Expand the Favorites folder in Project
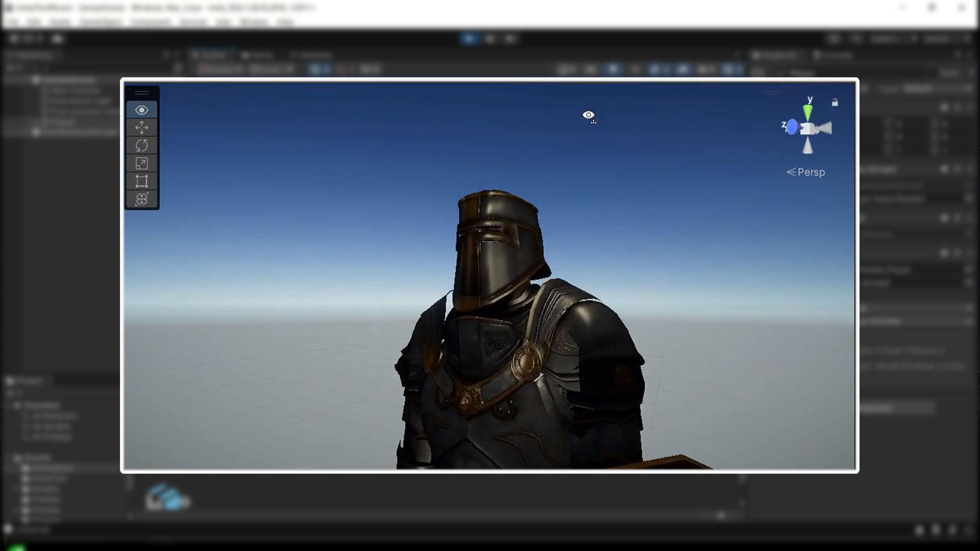980x551 pixels. tap(17, 405)
